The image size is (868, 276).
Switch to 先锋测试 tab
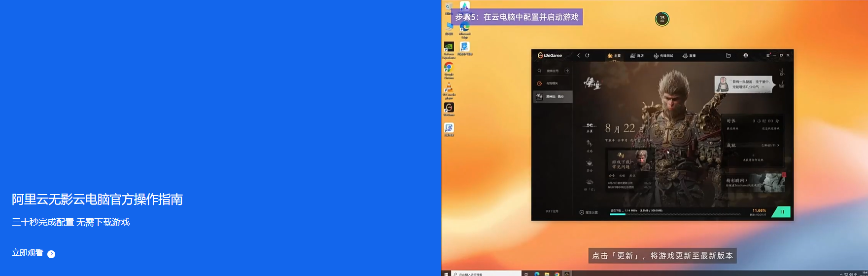pos(663,56)
